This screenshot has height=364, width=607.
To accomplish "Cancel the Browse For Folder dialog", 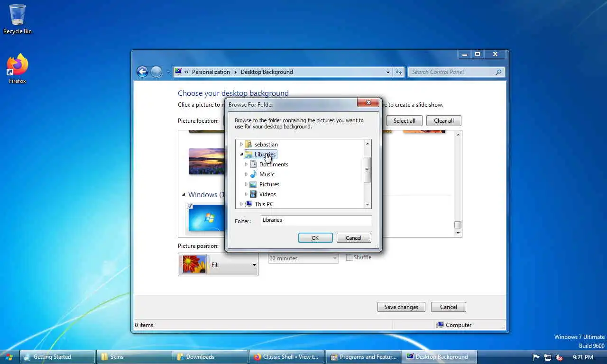I will 353,238.
